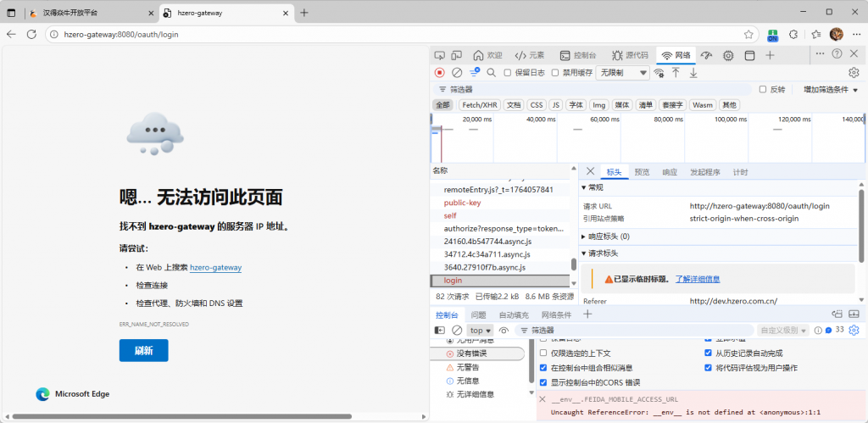Open the top context dropdown in console
868x423 pixels.
pyautogui.click(x=481, y=331)
